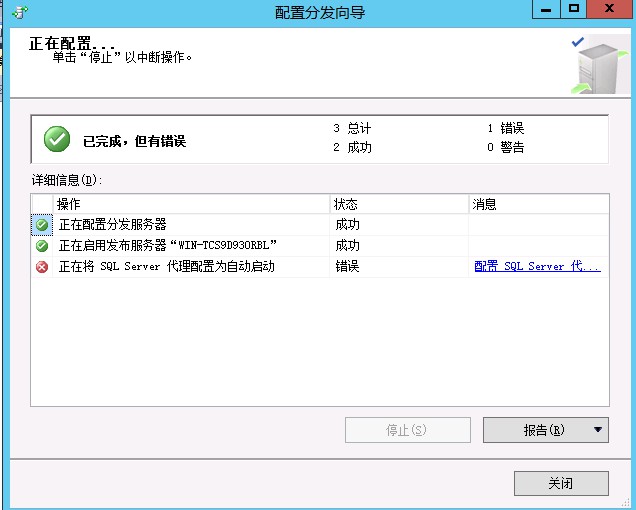Maximize the 配置分发向导 window
Screen dimensions: 636x510
click(x=573, y=10)
